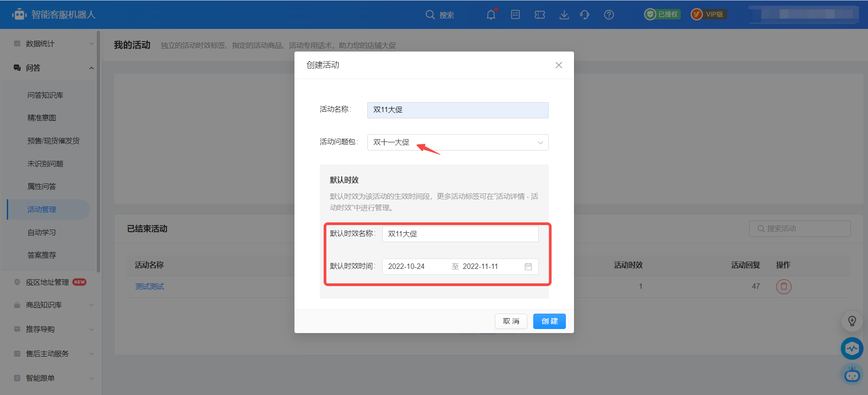Click the 推荐导购 sidebar icon

17,329
